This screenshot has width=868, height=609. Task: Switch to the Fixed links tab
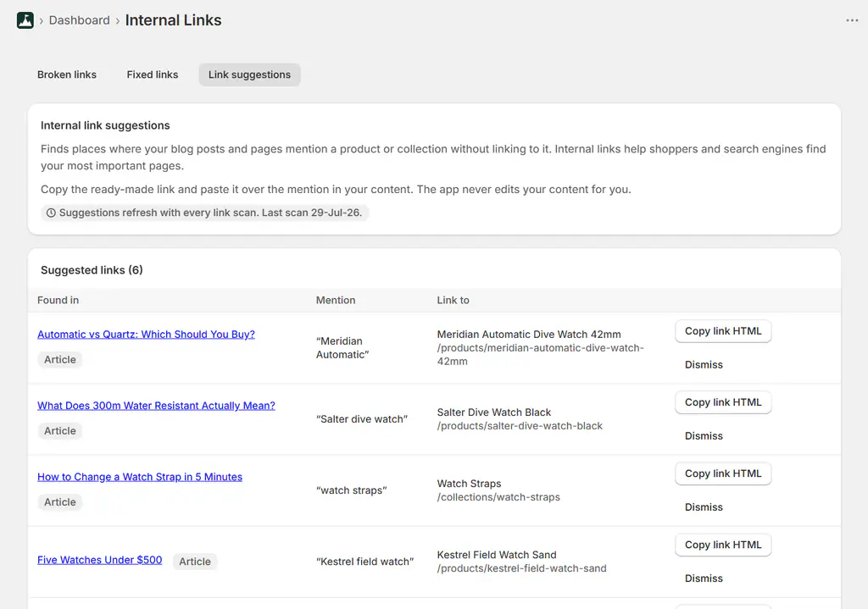pos(153,75)
